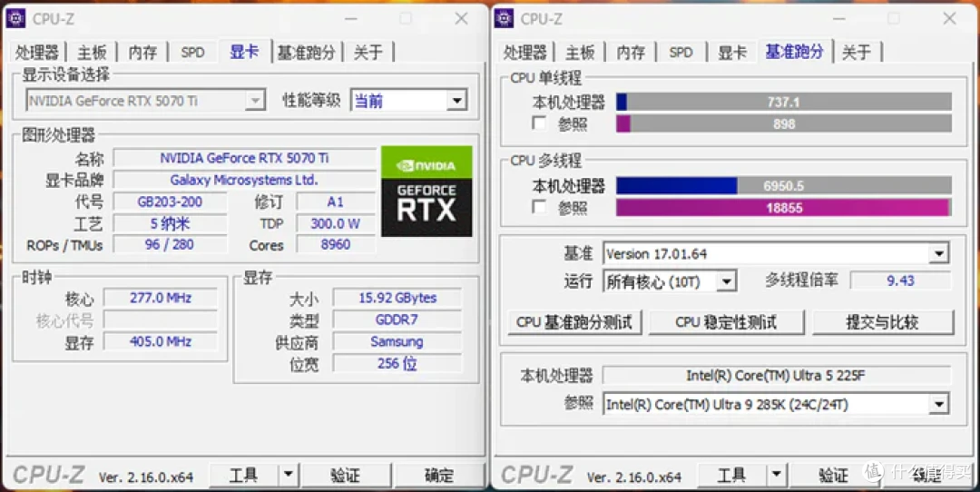Open the 运行 所有核心 (10T) dropdown

pyautogui.click(x=670, y=282)
